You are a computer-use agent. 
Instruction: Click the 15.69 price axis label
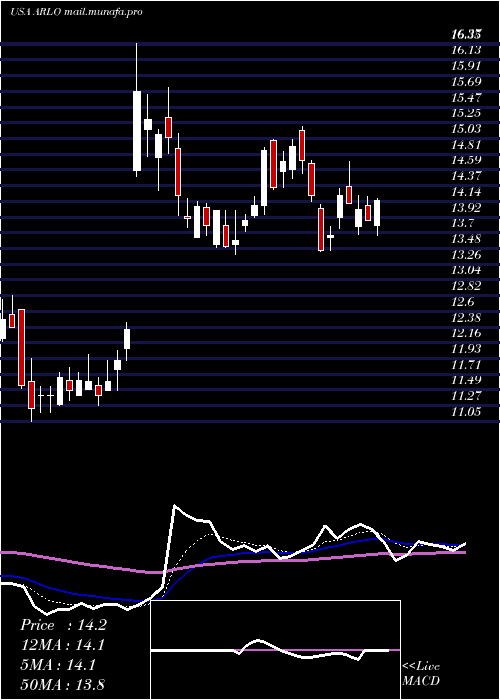pos(467,82)
